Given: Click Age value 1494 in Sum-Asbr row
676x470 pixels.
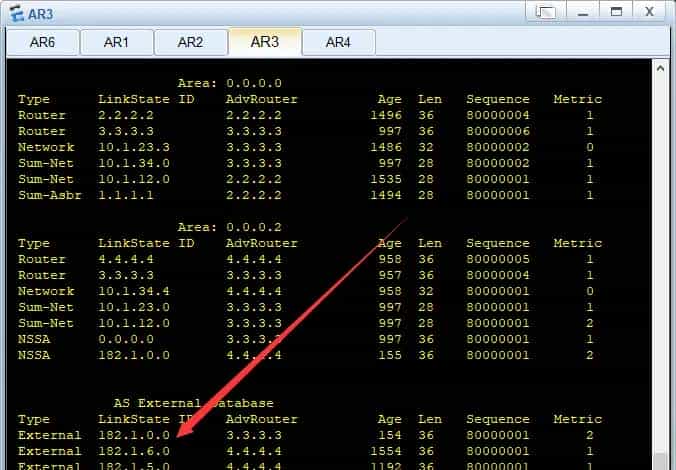Looking at the screenshot, I should coord(386,195).
